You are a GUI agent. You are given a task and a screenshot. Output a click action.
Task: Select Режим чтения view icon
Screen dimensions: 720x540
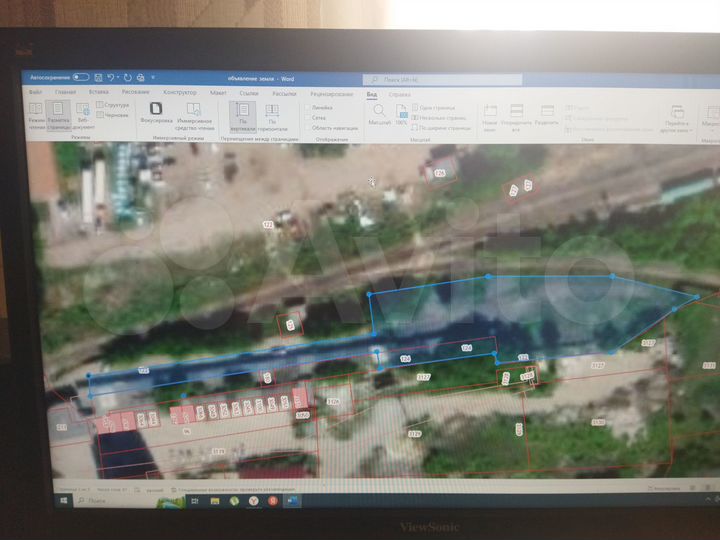[36, 115]
